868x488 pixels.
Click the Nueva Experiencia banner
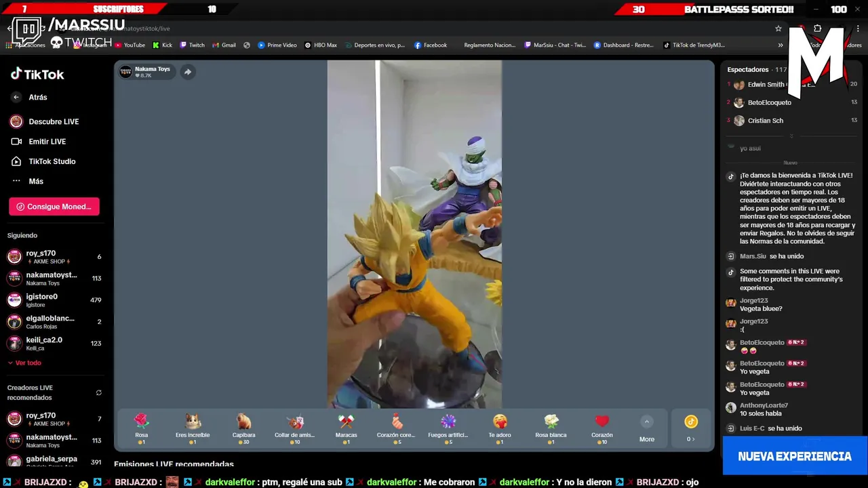[x=795, y=456]
